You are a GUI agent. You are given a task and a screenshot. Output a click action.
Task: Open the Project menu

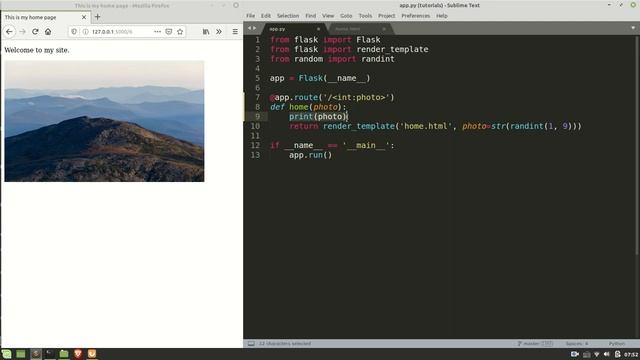coord(387,16)
